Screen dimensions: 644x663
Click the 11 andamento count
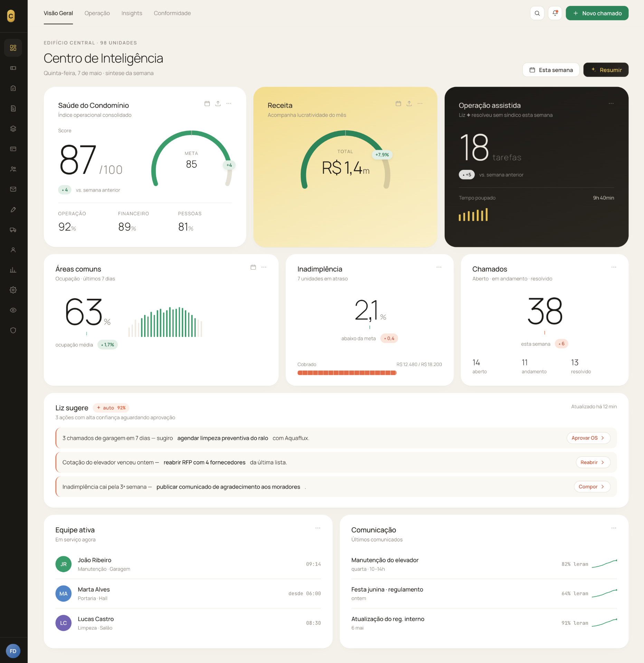point(534,366)
